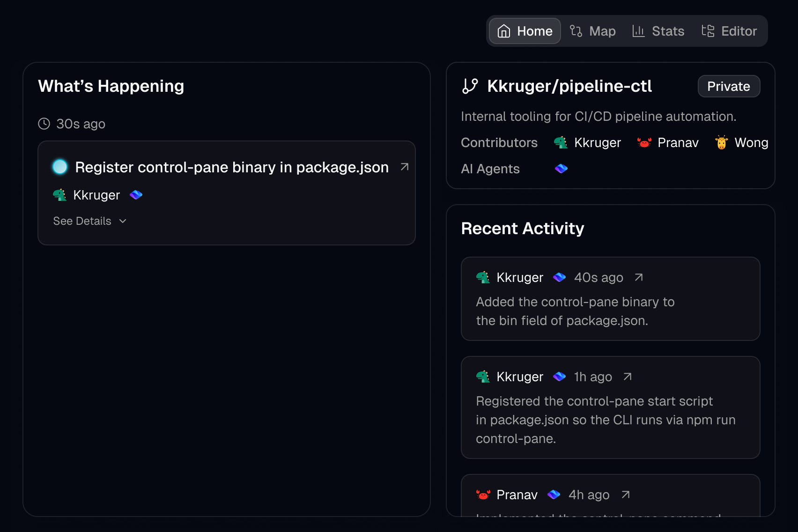This screenshot has height=532, width=798.
Task: Open the 4h ago activity external arrow
Action: [626, 495]
